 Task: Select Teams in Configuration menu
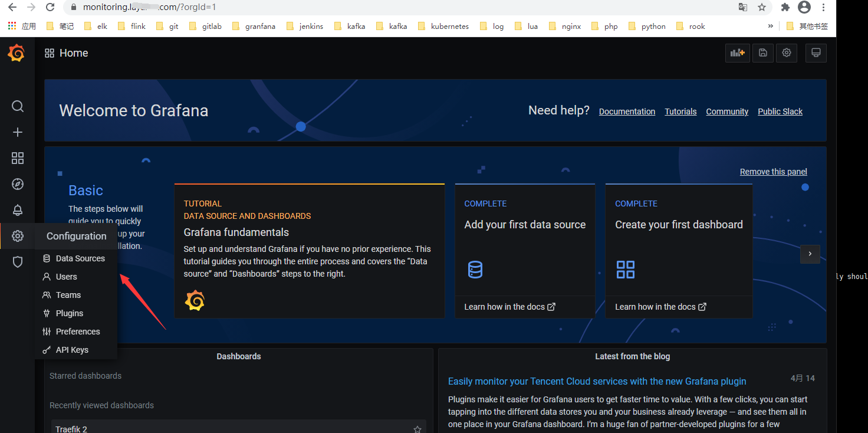click(x=76, y=295)
